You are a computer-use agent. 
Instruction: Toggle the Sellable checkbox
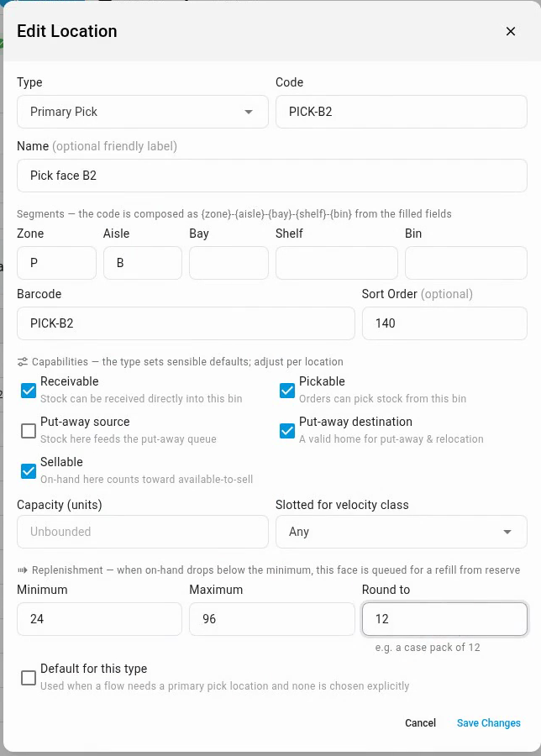pos(29,471)
